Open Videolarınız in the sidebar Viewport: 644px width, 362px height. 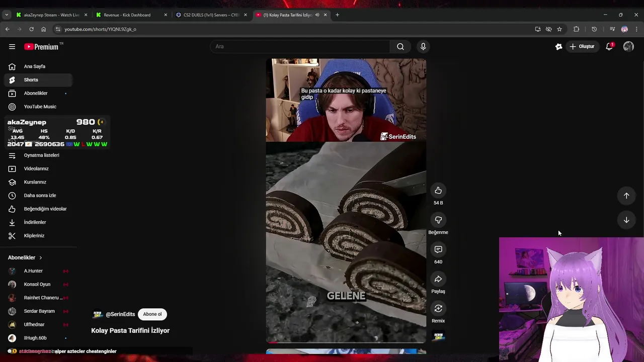[38, 169]
